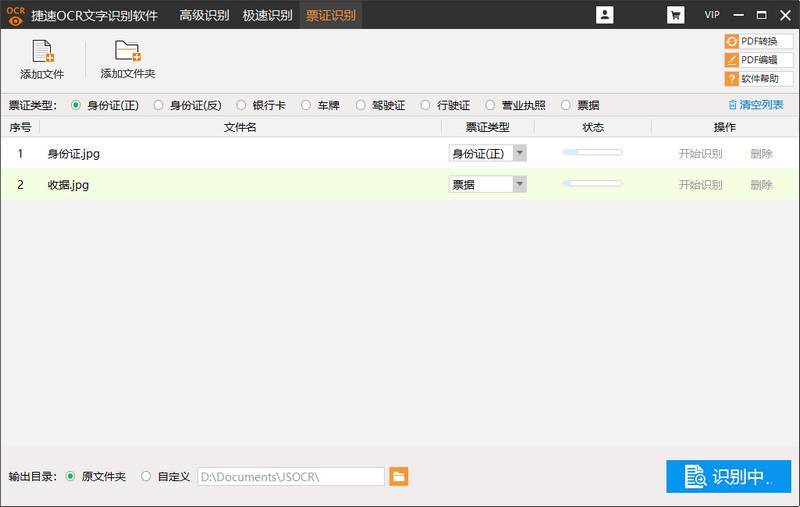Open 软件帮助 software help
800x507 pixels.
pyautogui.click(x=759, y=79)
